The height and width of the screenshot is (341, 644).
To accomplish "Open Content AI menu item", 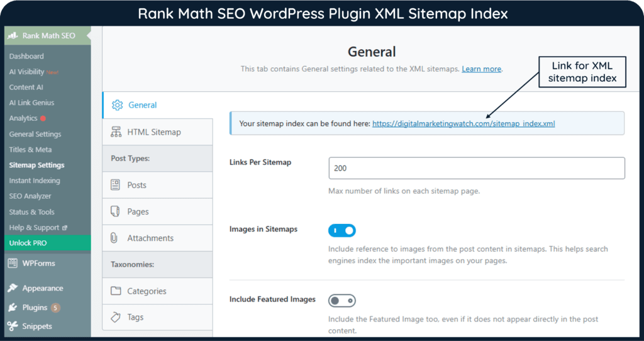I will pos(26,87).
